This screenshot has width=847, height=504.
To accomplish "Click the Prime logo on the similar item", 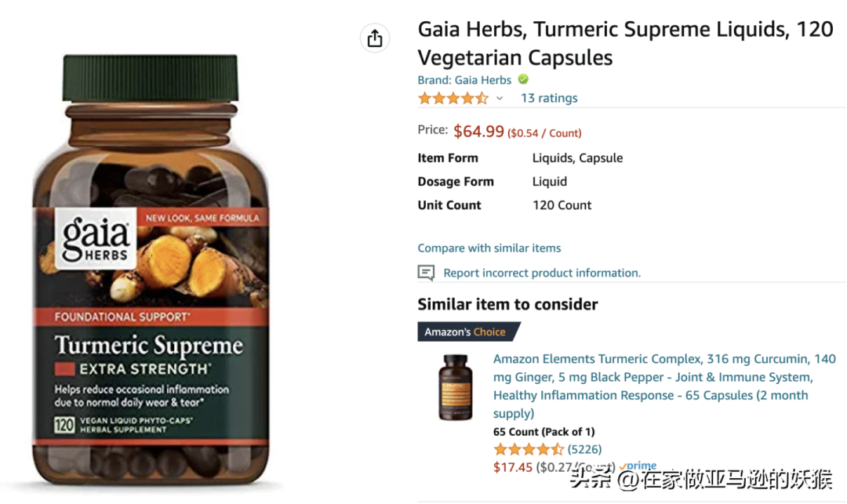I will (x=638, y=465).
